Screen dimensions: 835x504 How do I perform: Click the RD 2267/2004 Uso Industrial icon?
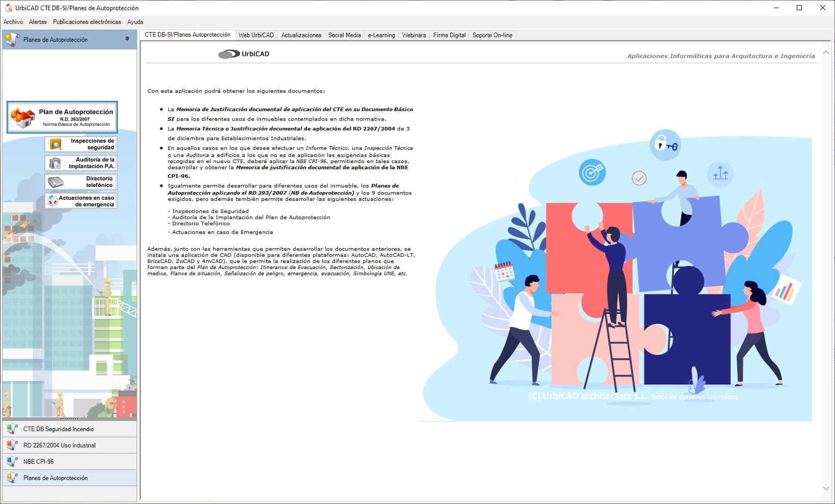click(x=13, y=445)
